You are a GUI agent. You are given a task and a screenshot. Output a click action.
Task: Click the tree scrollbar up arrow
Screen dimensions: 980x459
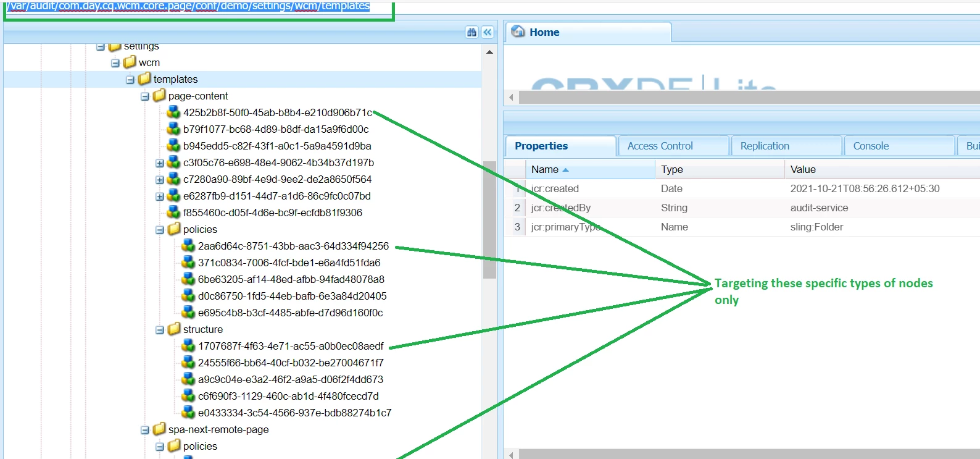coord(489,52)
